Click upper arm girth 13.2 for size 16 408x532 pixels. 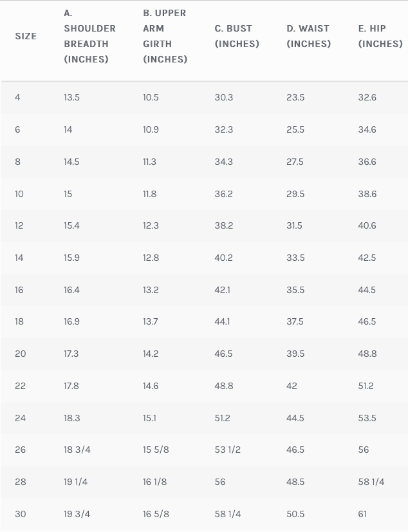point(151,290)
